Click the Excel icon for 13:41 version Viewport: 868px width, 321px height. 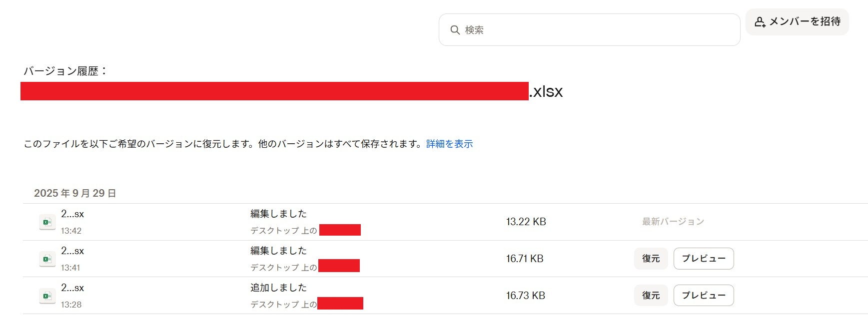click(x=47, y=259)
